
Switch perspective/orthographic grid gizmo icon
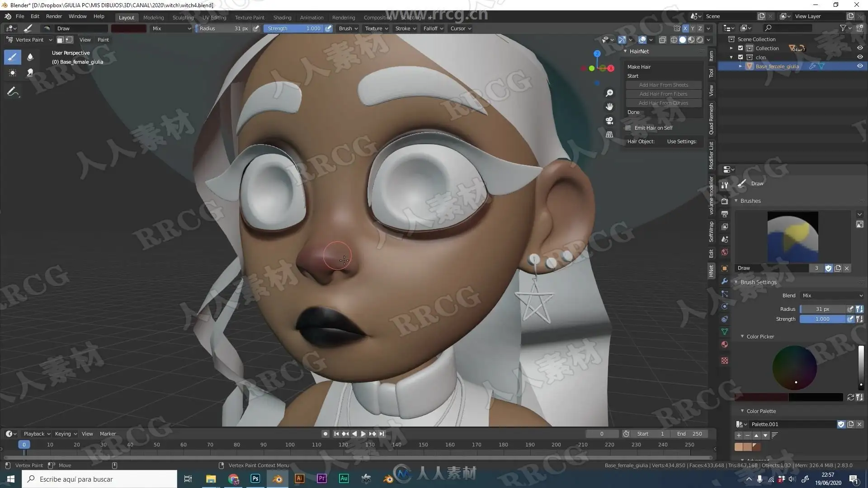pyautogui.click(x=609, y=135)
